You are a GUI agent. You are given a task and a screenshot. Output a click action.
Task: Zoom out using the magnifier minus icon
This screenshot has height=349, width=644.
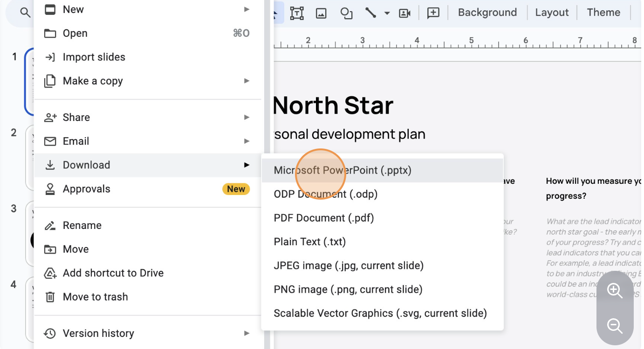tap(615, 326)
